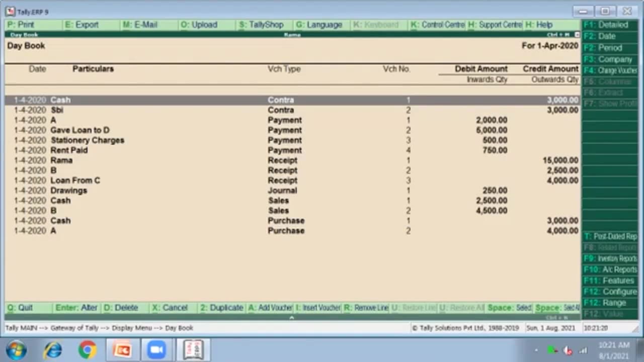This screenshot has height=362, width=644.
Task: Select the Cash Contra voucher row
Action: pyautogui.click(x=293, y=100)
